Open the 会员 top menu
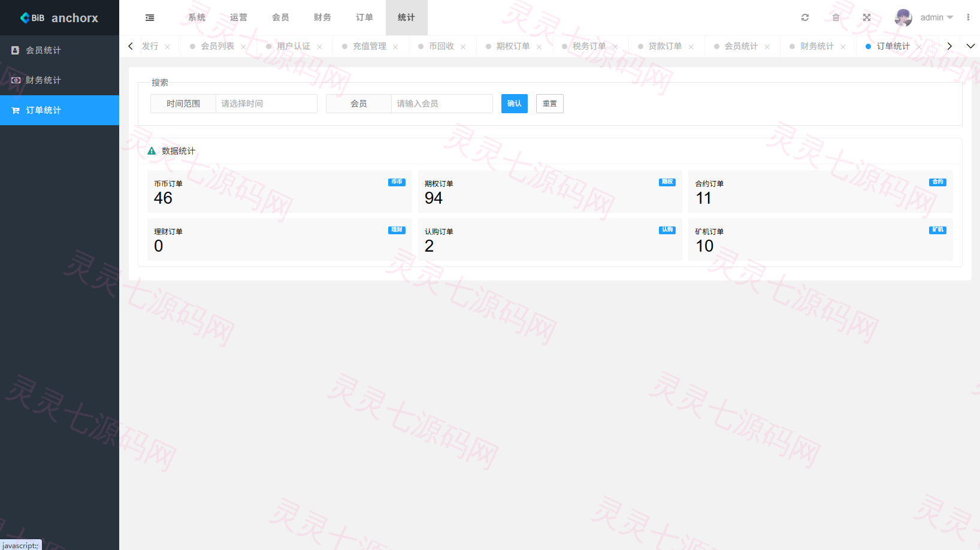The image size is (980, 550). (280, 17)
